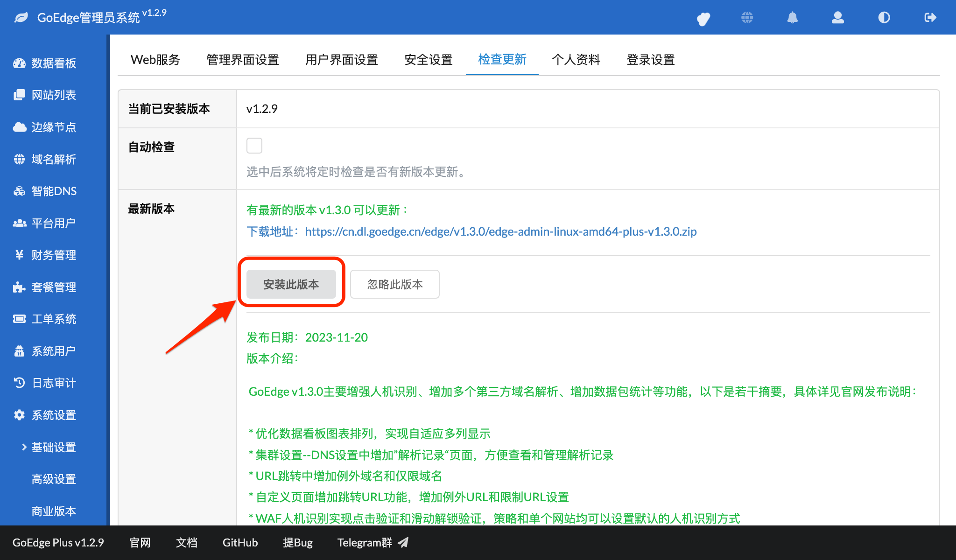The width and height of the screenshot is (956, 560).
Task: Open 网站列表 in the sidebar
Action: click(53, 95)
